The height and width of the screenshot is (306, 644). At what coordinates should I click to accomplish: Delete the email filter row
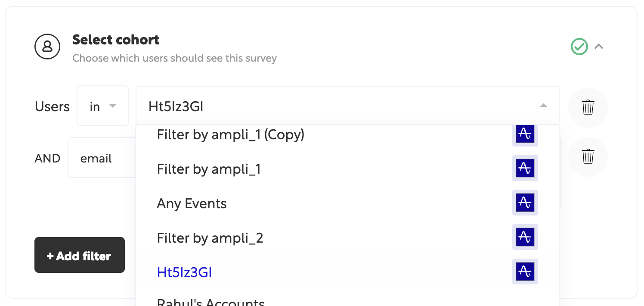[x=588, y=156]
